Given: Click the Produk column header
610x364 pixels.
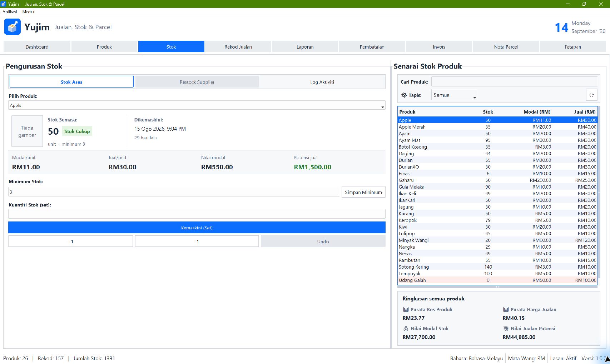Looking at the screenshot, I should [x=407, y=112].
